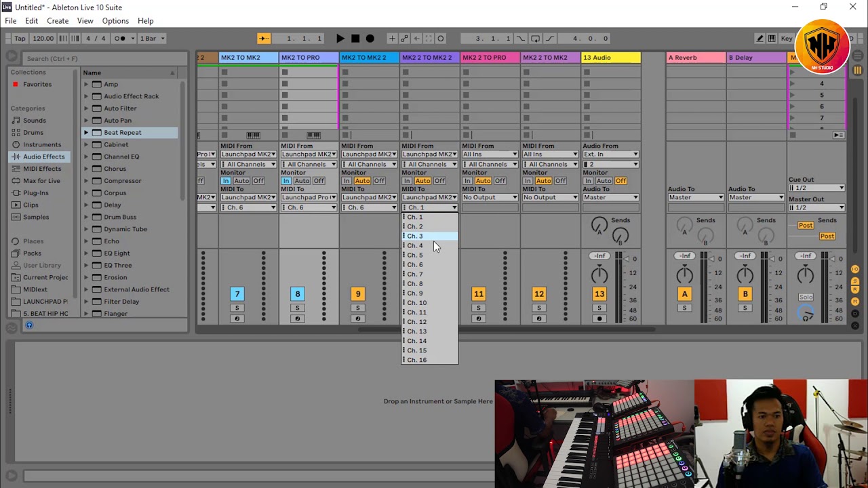Click the Tap tempo button
Image resolution: width=868 pixels, height=488 pixels.
[20, 39]
